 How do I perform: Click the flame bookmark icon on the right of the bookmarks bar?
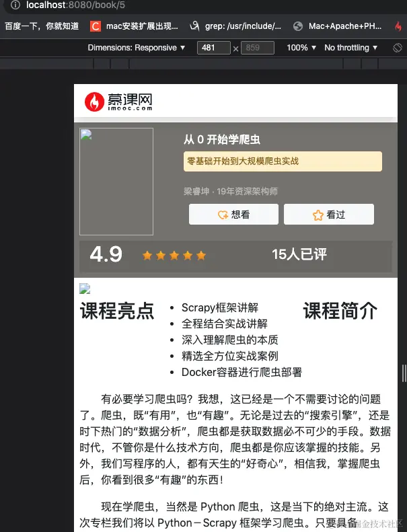[398, 26]
